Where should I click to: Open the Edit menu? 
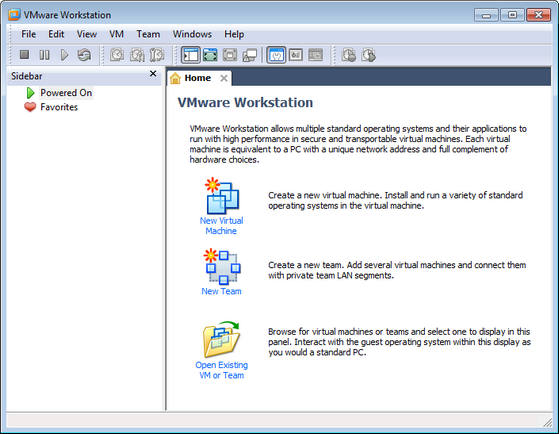pos(56,34)
